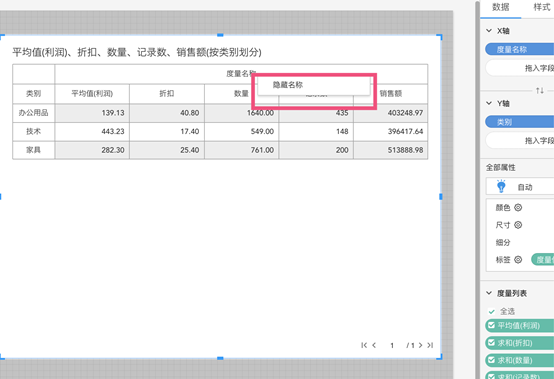Swap X and Y axes icon
This screenshot has width=554, height=379.
click(x=540, y=90)
